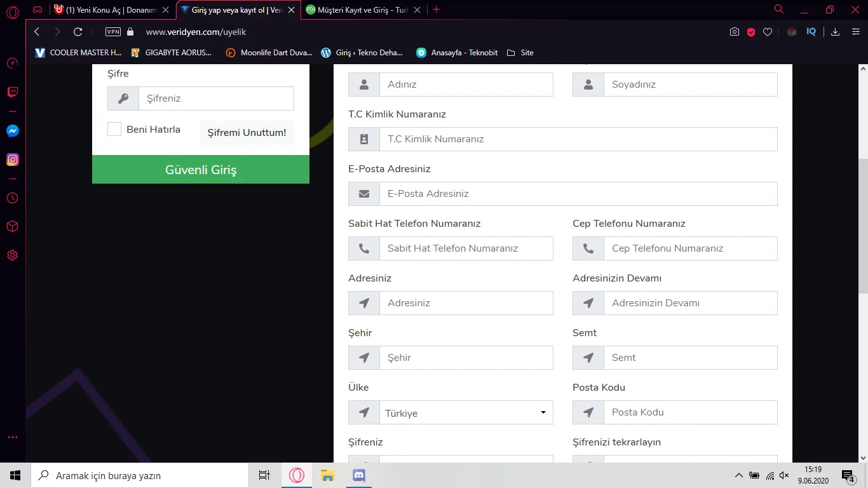This screenshot has width=868, height=488.
Task: Go back to the previous page
Action: click(x=37, y=32)
